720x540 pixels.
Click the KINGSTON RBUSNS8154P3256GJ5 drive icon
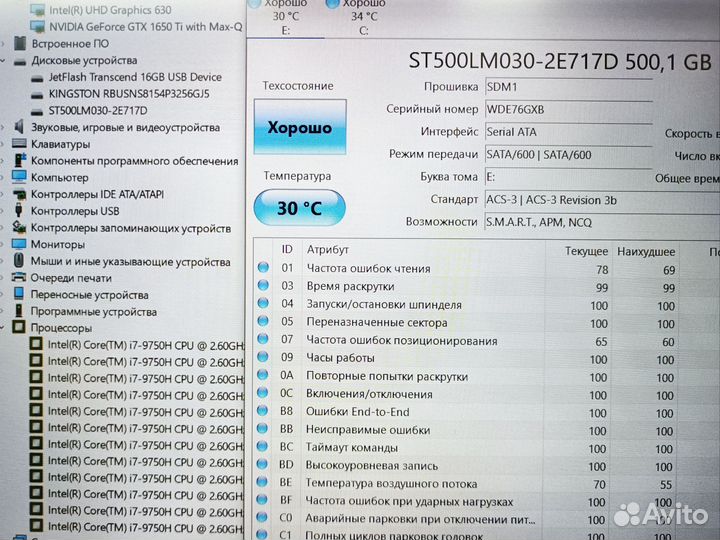pos(38,95)
